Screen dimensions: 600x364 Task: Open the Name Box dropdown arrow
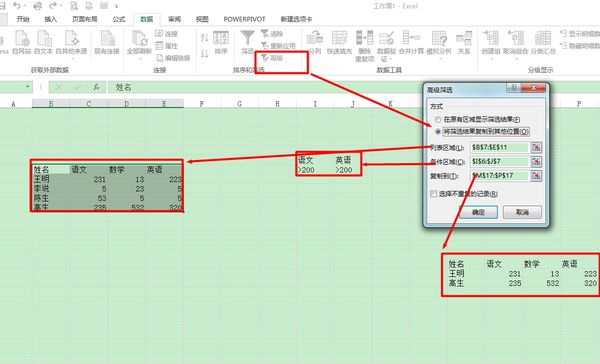[28, 87]
